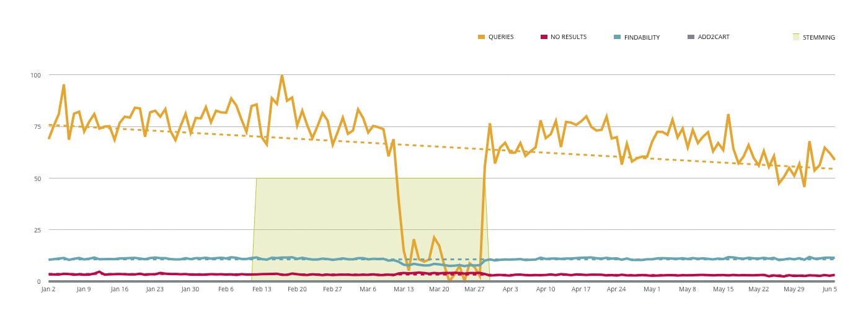
Task: Select the Jun 5 x-axis date label
Action: 828,289
